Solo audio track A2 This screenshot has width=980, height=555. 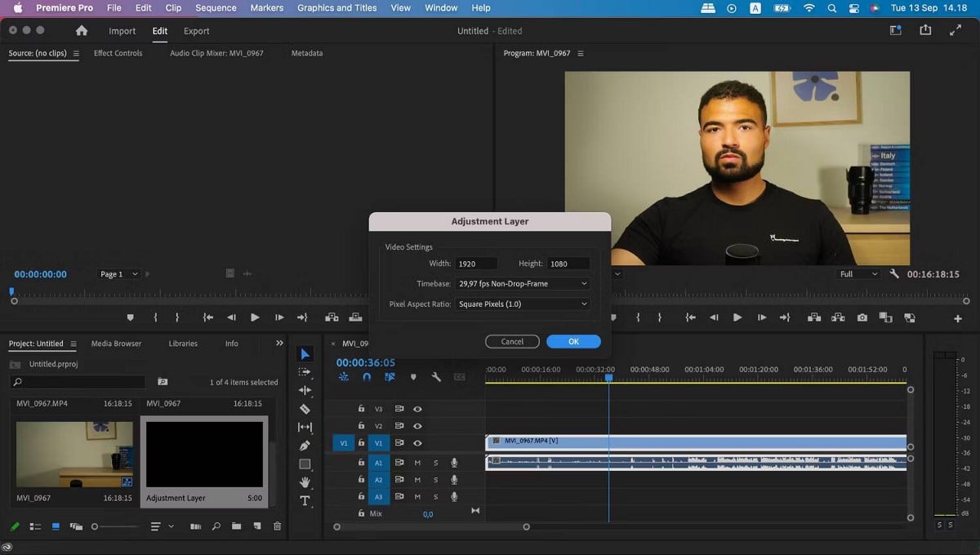point(436,480)
